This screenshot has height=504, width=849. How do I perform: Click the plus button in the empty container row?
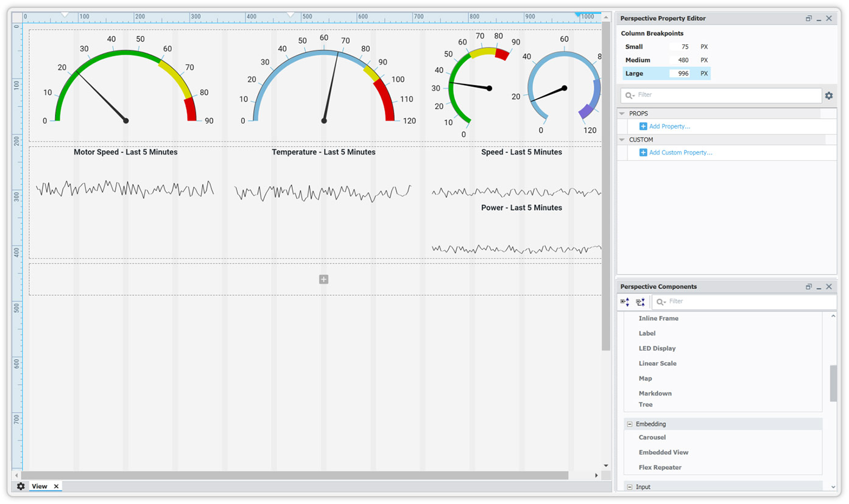(323, 279)
